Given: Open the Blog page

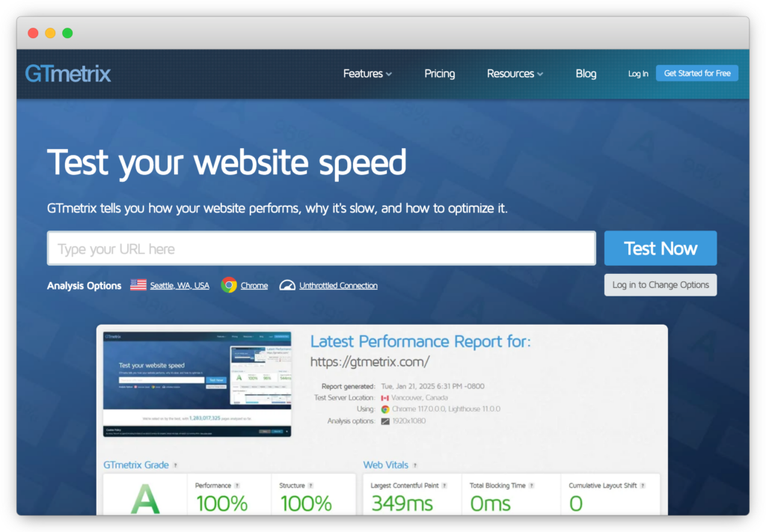Looking at the screenshot, I should click(585, 74).
